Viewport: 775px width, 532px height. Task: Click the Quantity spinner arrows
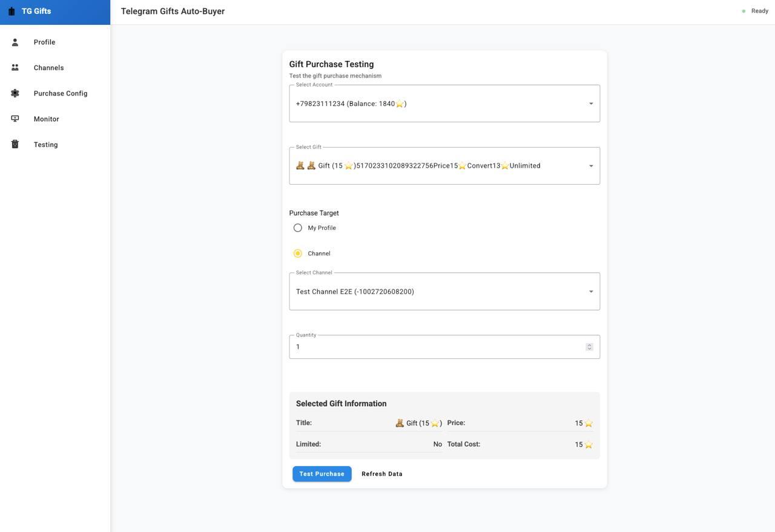click(589, 347)
